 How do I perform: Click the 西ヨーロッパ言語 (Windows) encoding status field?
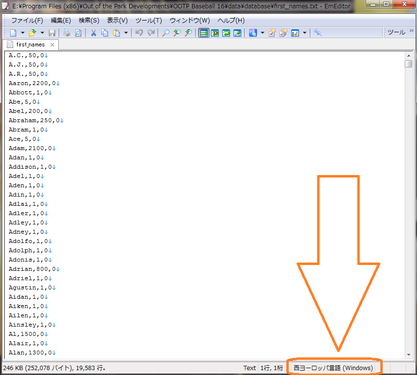(x=333, y=368)
